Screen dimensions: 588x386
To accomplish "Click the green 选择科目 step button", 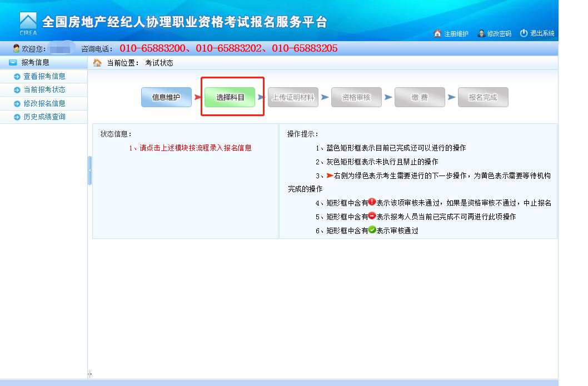I will (230, 97).
